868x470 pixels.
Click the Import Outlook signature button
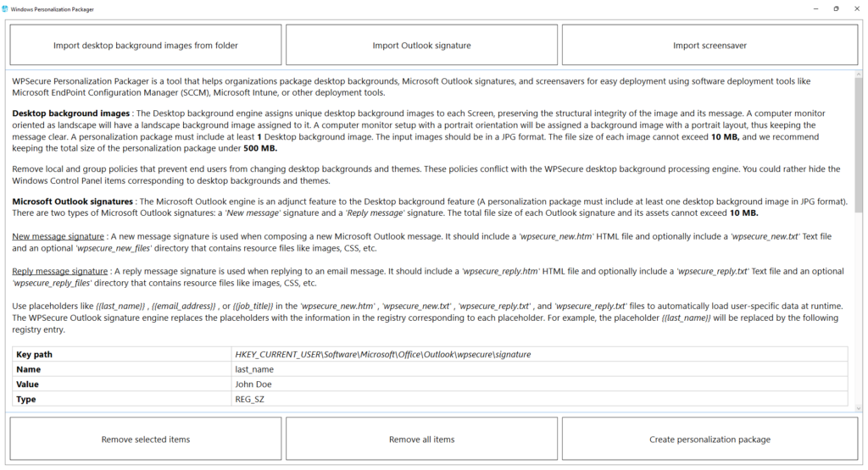[421, 46]
